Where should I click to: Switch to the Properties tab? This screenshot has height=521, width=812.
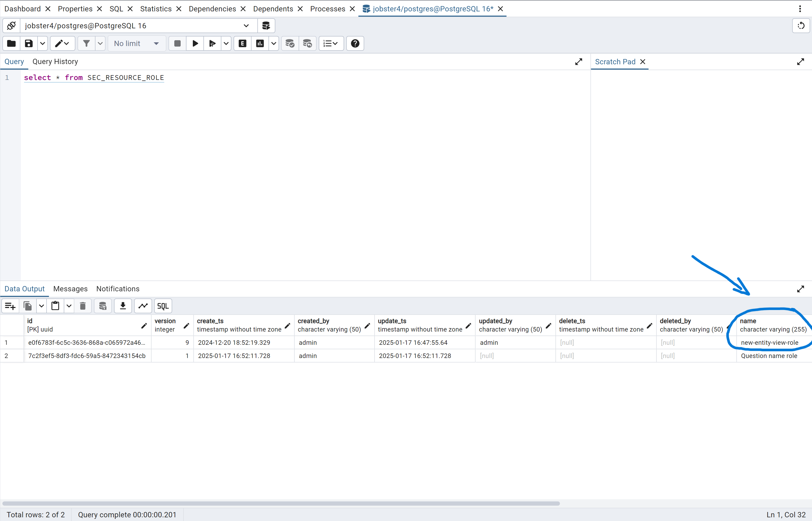point(75,9)
